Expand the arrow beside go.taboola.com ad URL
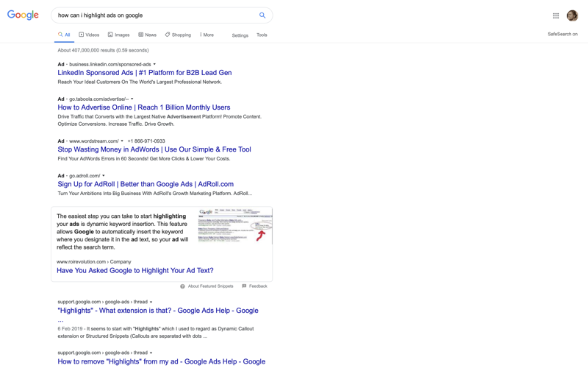 click(x=132, y=99)
